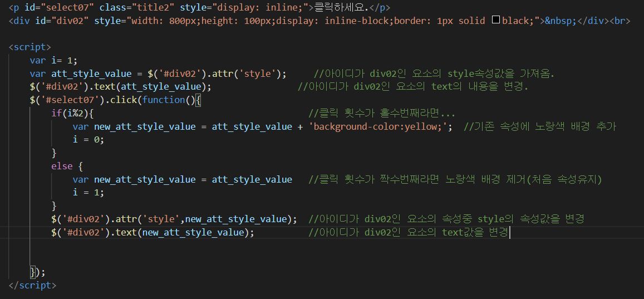Click the <br> tag at line end
This screenshot has width=644, height=299.
[620, 21]
